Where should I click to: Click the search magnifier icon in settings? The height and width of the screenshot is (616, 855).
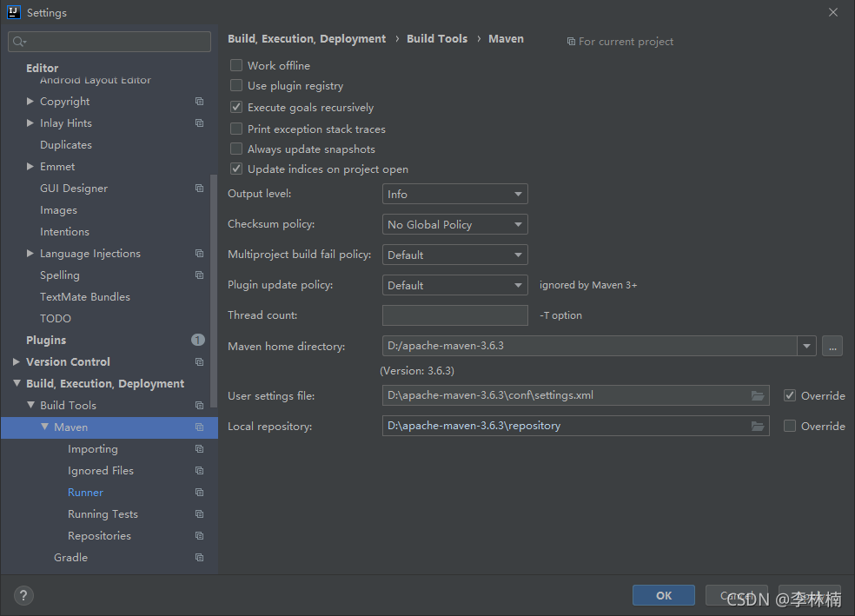click(x=19, y=42)
